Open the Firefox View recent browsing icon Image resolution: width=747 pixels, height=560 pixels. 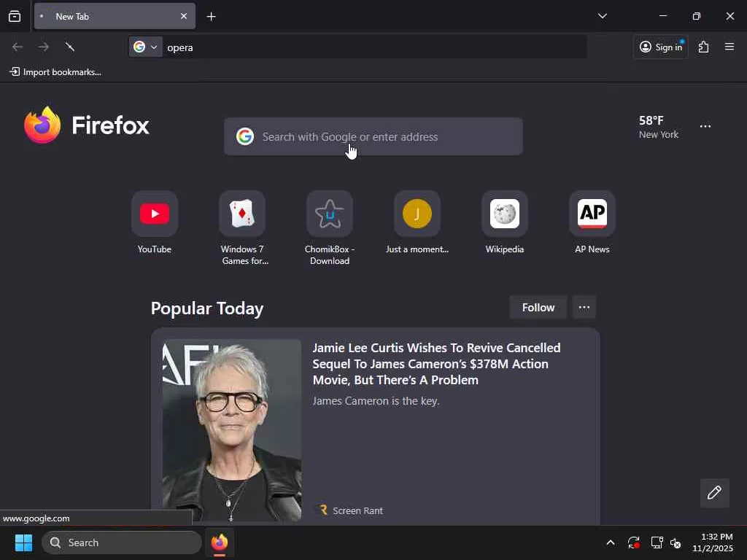pyautogui.click(x=15, y=16)
